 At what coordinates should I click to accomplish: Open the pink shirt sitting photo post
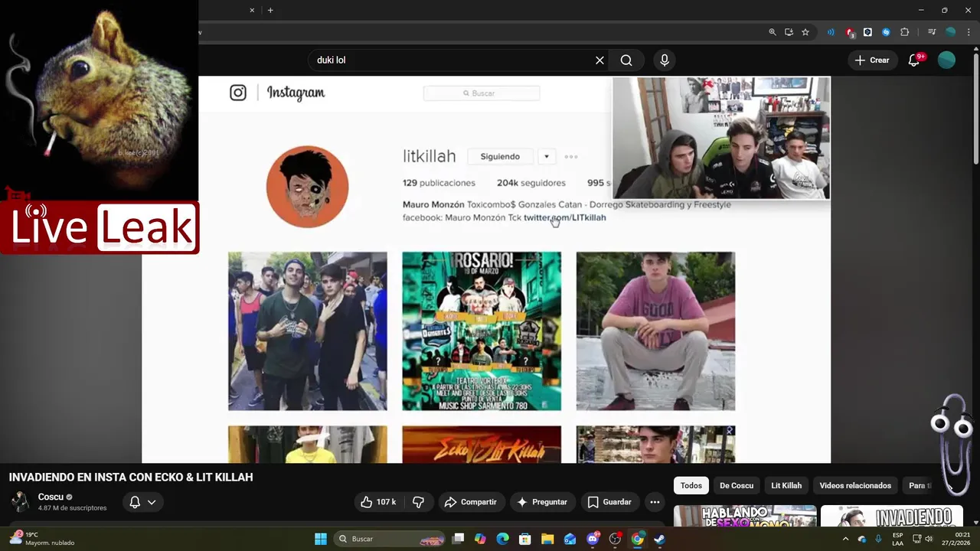pyautogui.click(x=655, y=331)
